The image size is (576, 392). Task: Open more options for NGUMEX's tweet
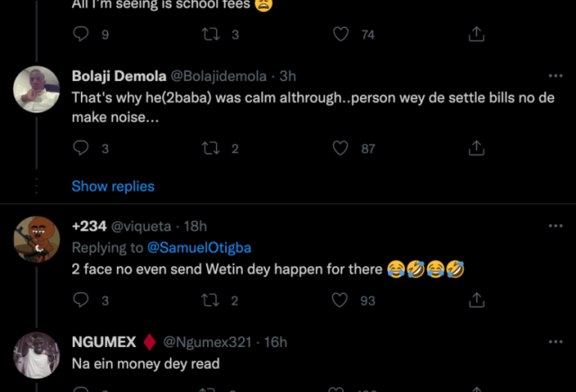(555, 343)
